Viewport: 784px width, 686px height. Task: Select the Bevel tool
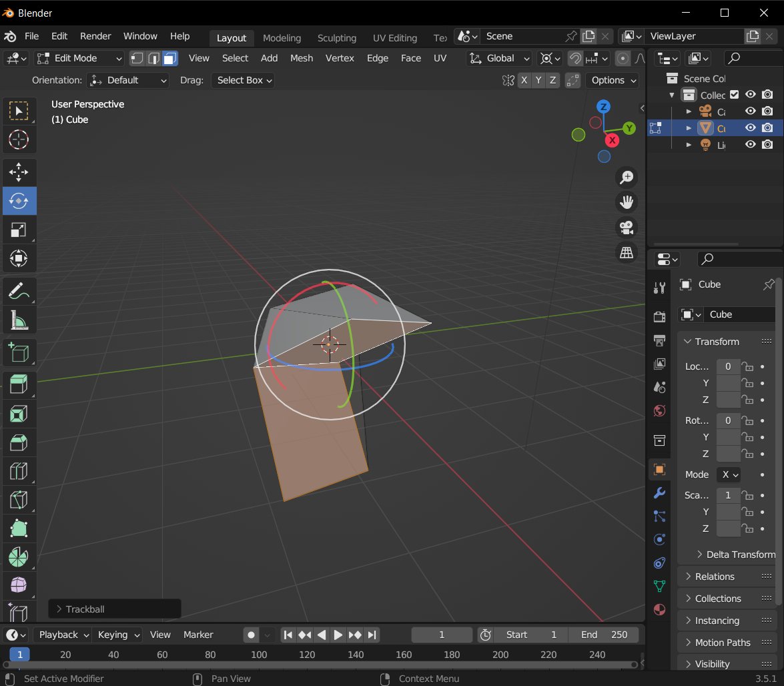pos(19,442)
